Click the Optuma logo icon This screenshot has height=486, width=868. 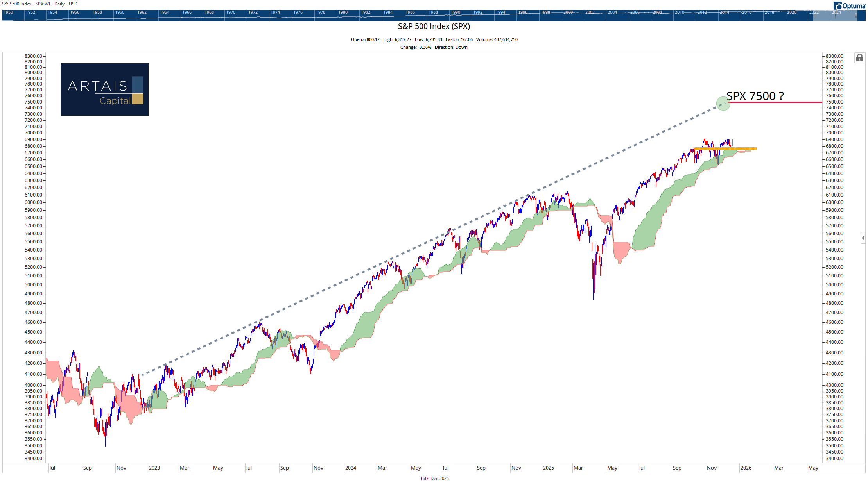838,6
